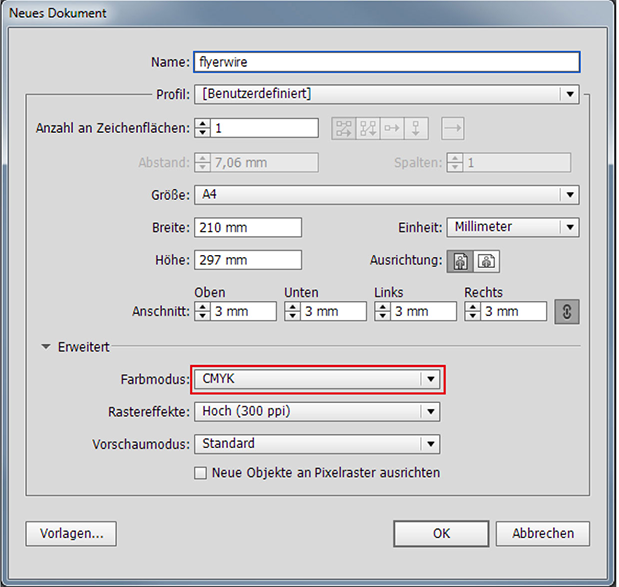Choose arrange by column layout icon
Screen dimensions: 619x587
tap(417, 128)
